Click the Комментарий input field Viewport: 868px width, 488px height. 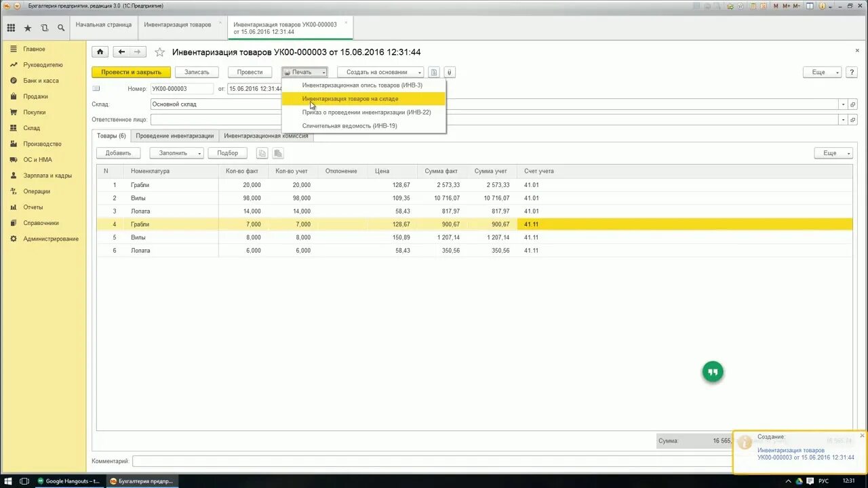[431, 462]
